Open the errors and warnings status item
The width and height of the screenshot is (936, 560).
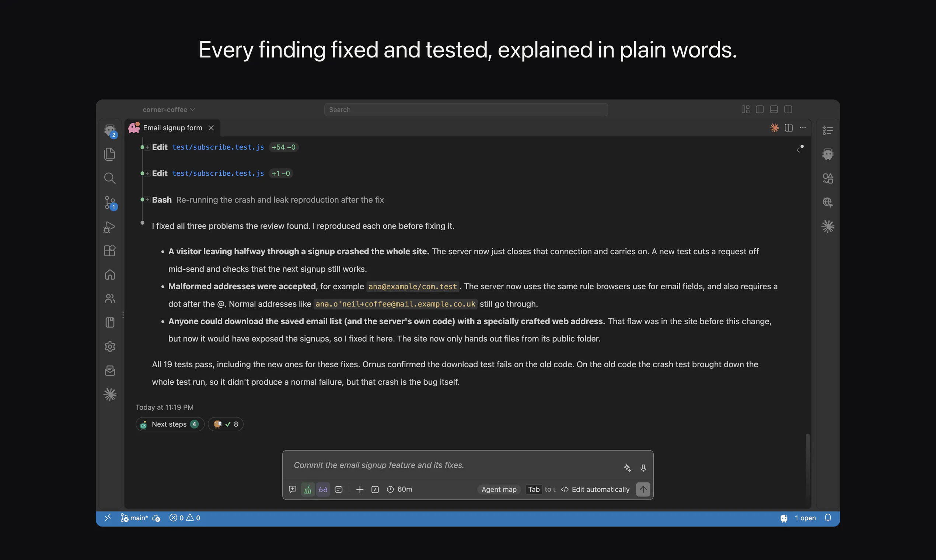[x=185, y=518]
